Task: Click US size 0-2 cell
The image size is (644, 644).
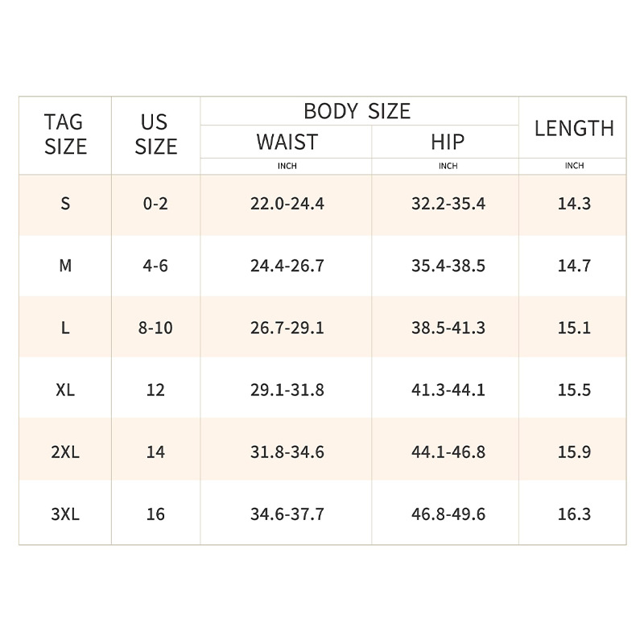Action: pos(155,204)
